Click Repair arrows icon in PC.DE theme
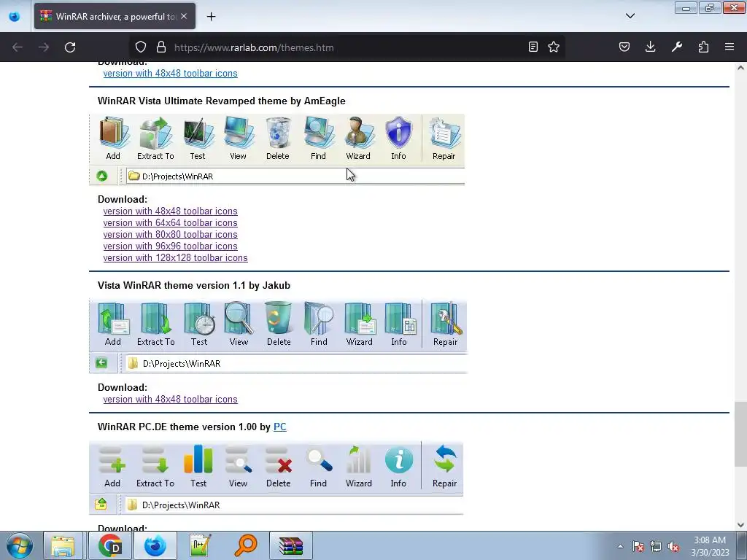 coord(445,459)
